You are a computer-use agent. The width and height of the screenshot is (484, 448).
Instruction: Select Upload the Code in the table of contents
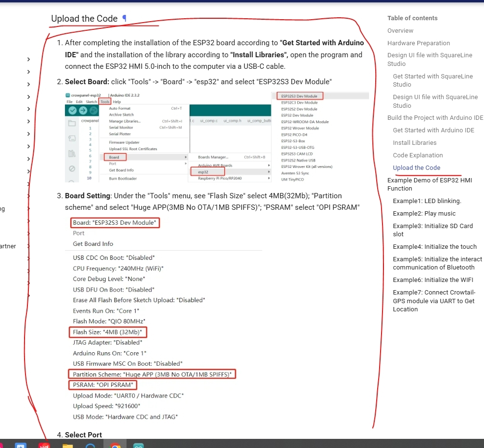[x=416, y=168]
